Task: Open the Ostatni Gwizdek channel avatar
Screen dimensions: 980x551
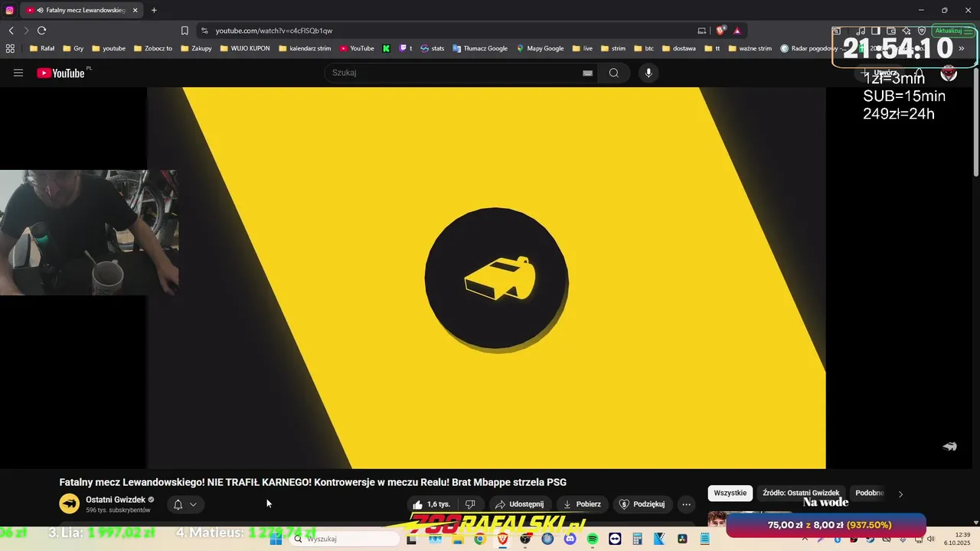Action: pyautogui.click(x=70, y=504)
